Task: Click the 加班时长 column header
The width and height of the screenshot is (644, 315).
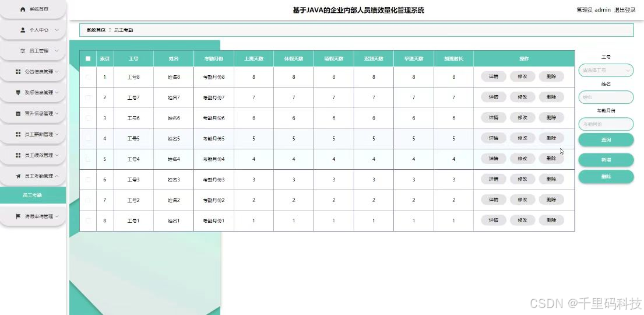Action: tap(453, 59)
